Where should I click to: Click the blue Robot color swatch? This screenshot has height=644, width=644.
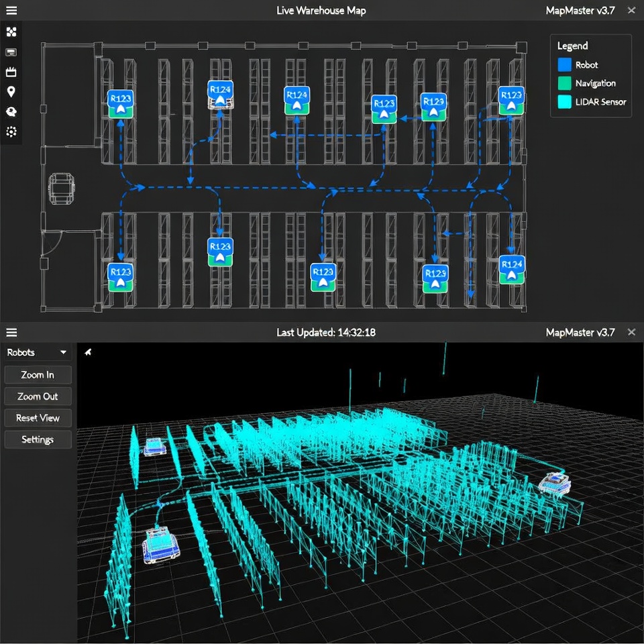[566, 64]
